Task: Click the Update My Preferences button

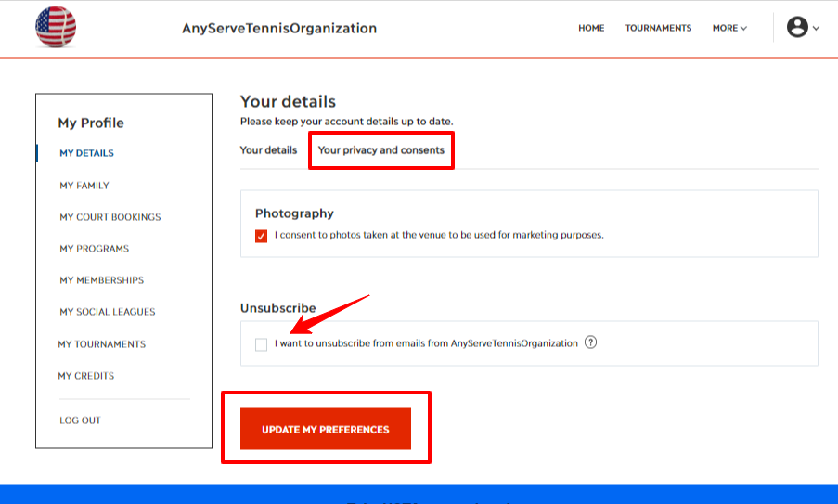Action: coord(326,429)
